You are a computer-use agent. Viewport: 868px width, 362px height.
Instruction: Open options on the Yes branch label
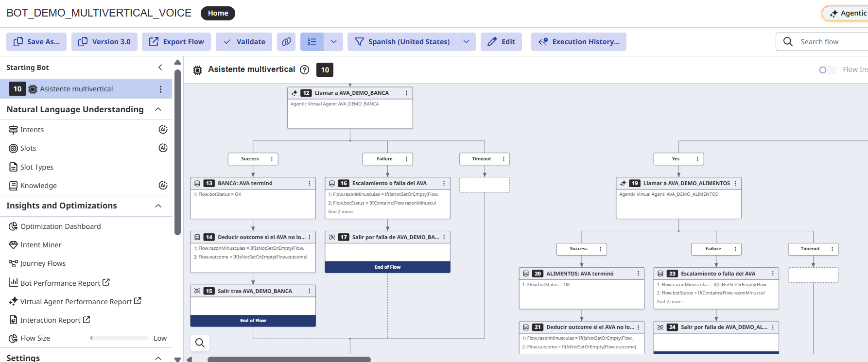click(697, 159)
